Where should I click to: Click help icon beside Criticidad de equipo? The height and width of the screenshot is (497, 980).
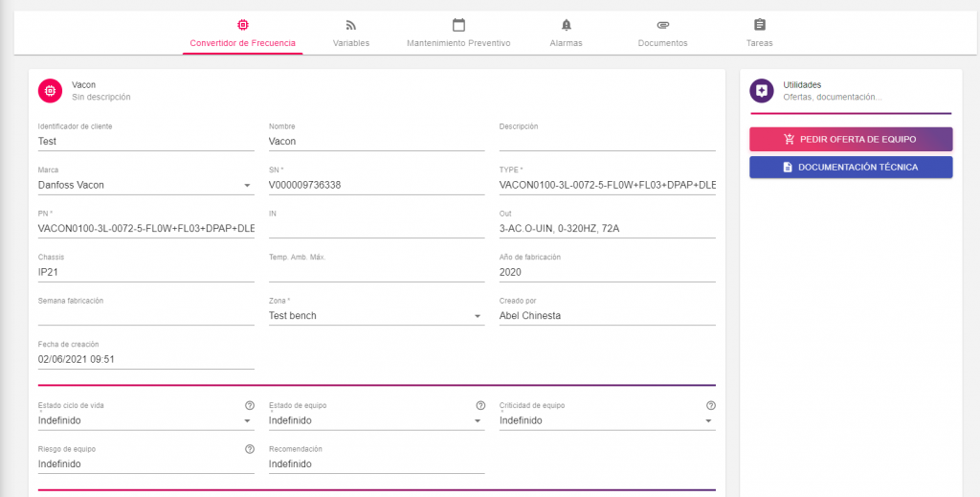click(x=710, y=405)
